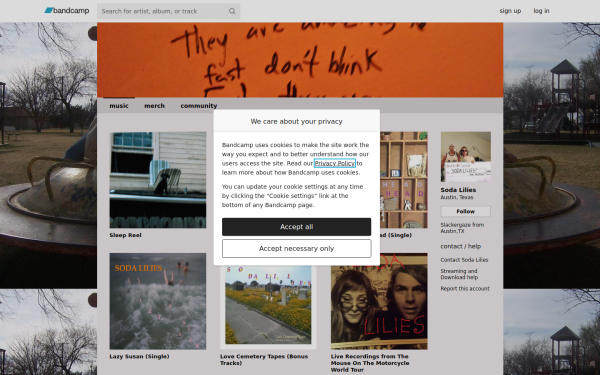The width and height of the screenshot is (600, 375).
Task: Open the Sleep Reel title link
Action: (126, 235)
